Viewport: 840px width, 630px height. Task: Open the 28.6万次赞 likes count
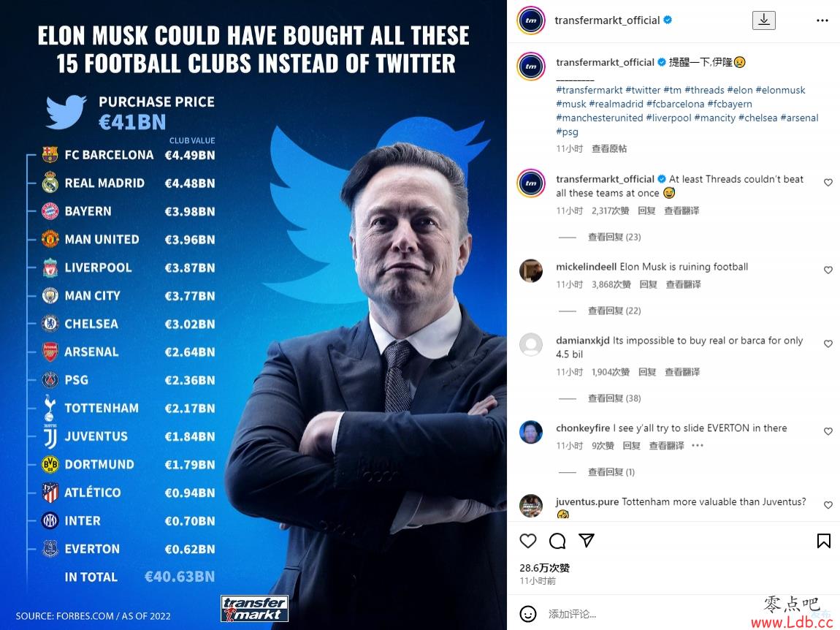click(x=544, y=568)
